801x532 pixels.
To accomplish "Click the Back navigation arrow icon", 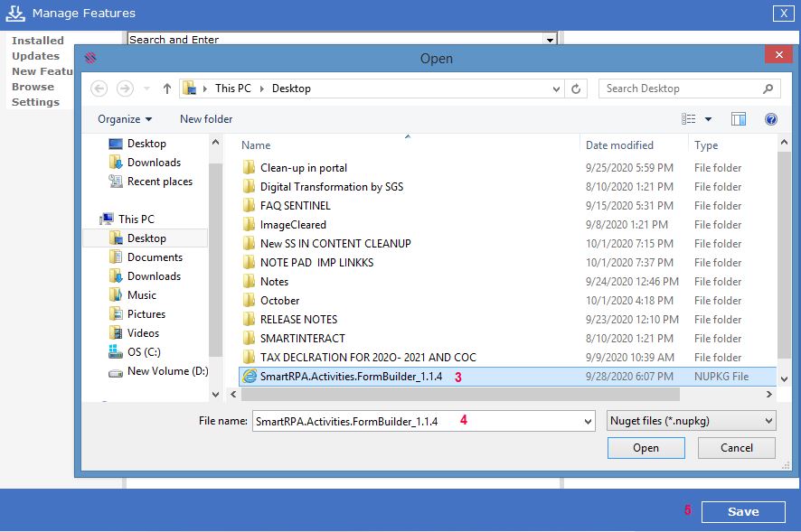I will coord(99,89).
